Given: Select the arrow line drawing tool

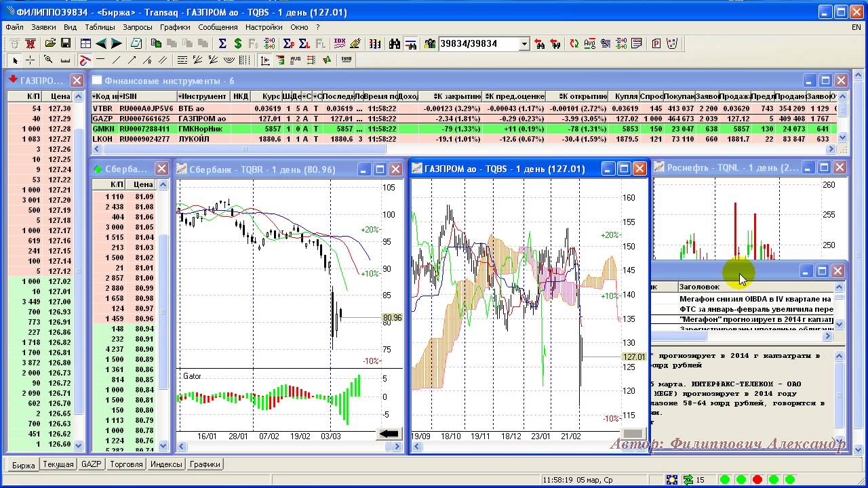Looking at the screenshot, I should click(132, 60).
